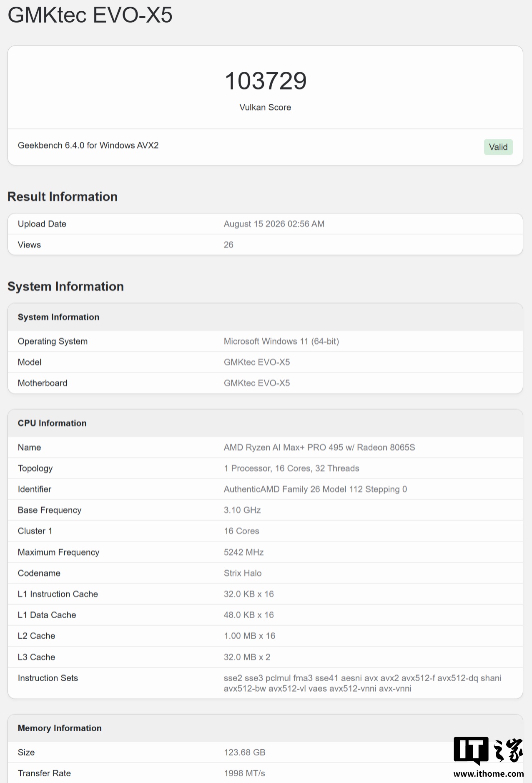Click the Topology row 16 Cores, 32 Threads
The width and height of the screenshot is (532, 783).
click(x=265, y=468)
